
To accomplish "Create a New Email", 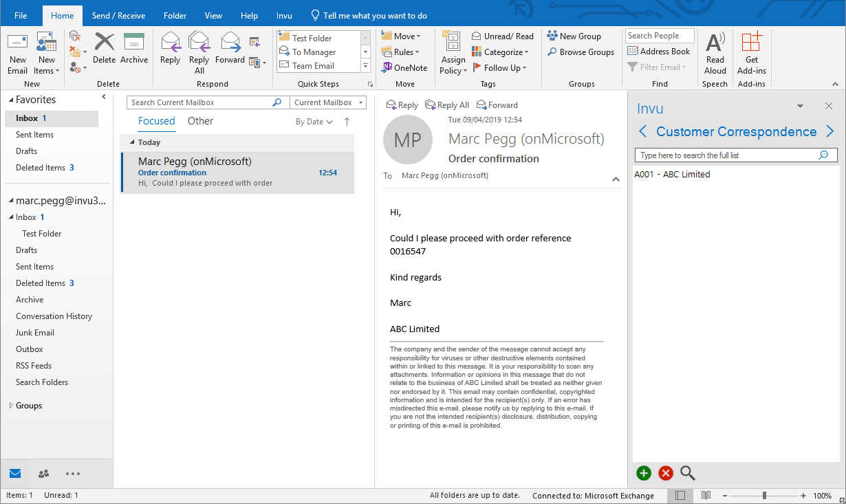I will tap(17, 54).
